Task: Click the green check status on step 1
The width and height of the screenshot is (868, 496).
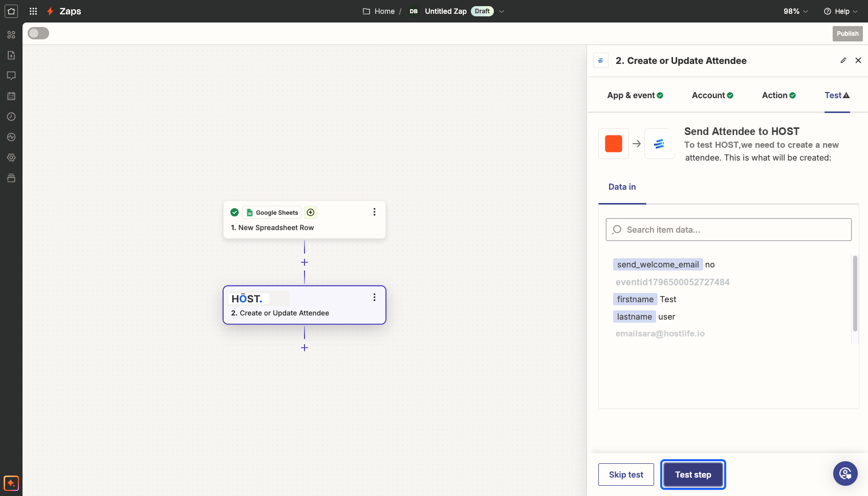Action: tap(234, 212)
